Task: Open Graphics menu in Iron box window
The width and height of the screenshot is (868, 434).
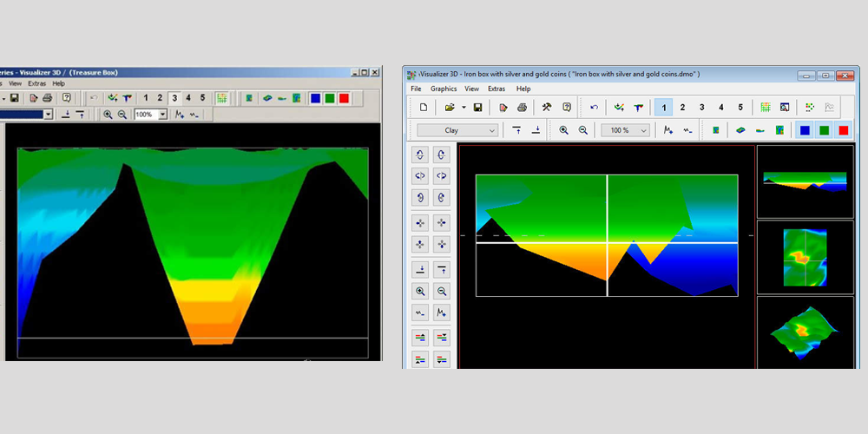Action: [x=444, y=89]
